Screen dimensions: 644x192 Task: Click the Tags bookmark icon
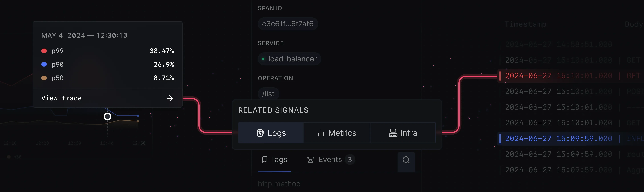point(264,160)
